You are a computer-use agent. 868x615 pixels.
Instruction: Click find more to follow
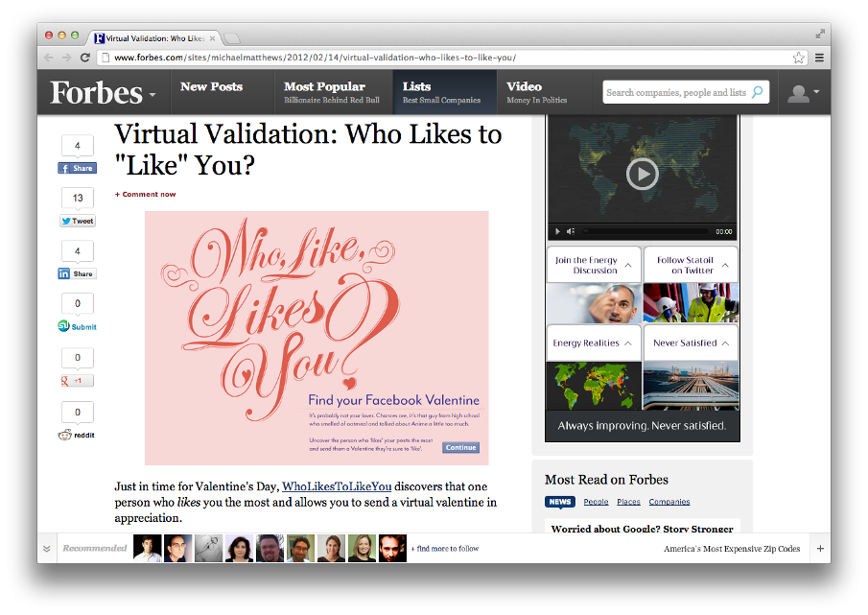(x=445, y=549)
